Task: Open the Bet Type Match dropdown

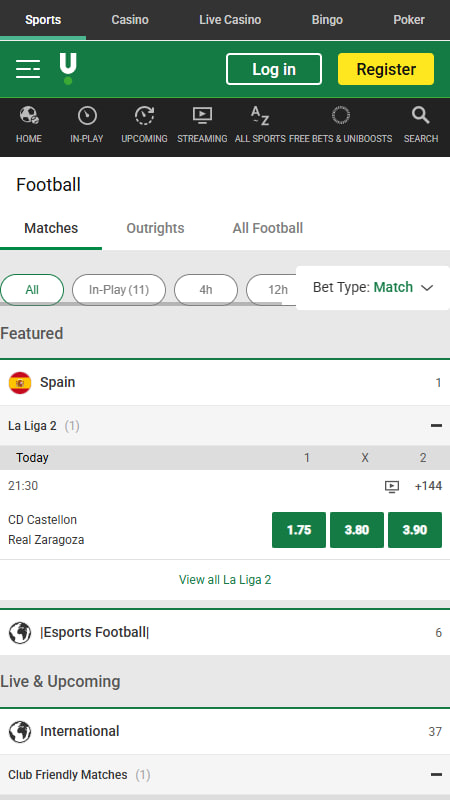Action: click(x=373, y=287)
